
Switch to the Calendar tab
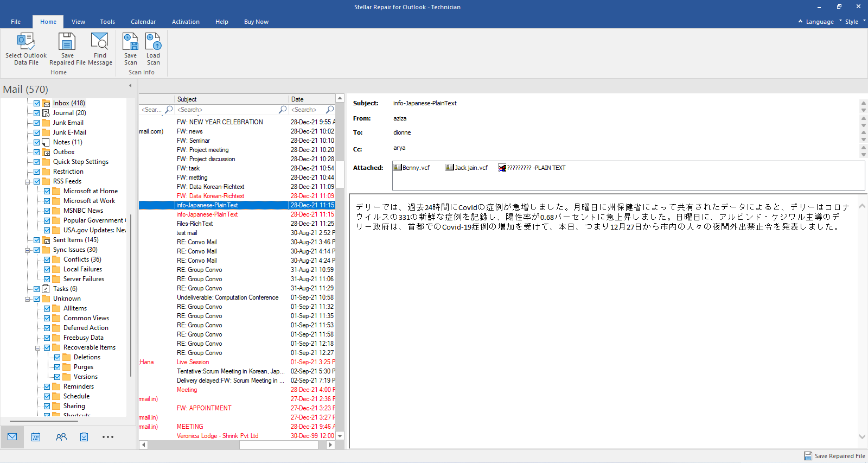tap(143, 22)
